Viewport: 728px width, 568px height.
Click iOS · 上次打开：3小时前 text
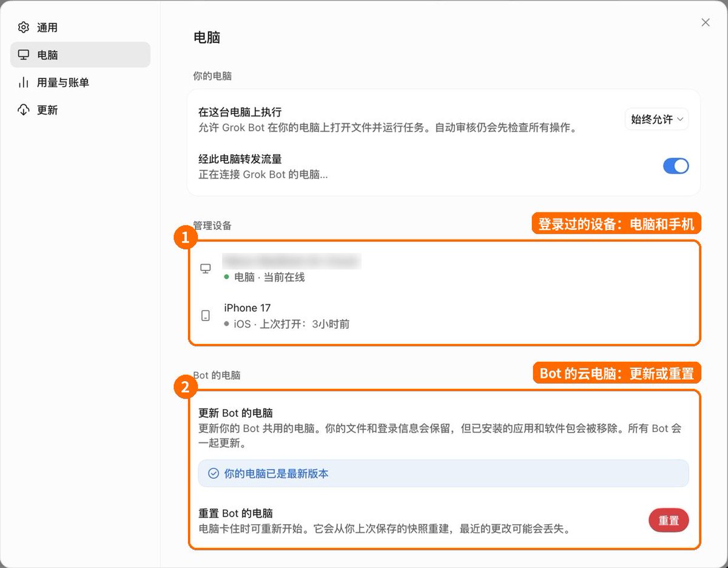(291, 324)
